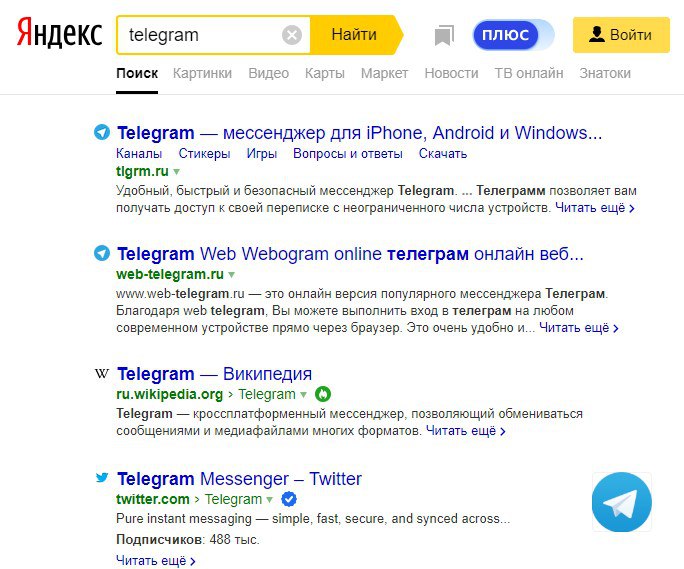Viewport: 684px width, 569px height.
Task: Go to the Видео tab
Action: 268,73
